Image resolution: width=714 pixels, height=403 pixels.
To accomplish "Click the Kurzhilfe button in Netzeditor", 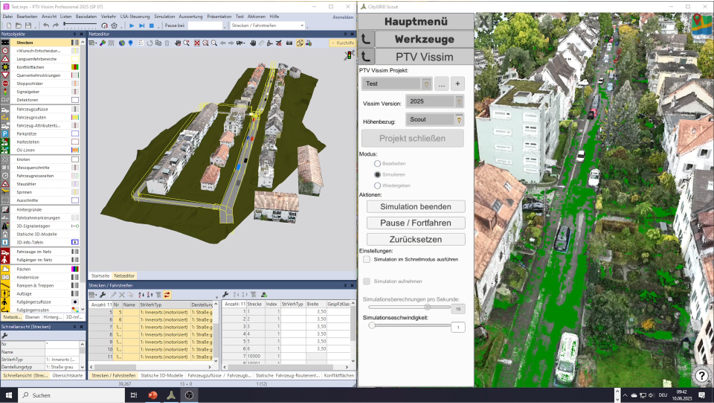I will pyautogui.click(x=342, y=43).
